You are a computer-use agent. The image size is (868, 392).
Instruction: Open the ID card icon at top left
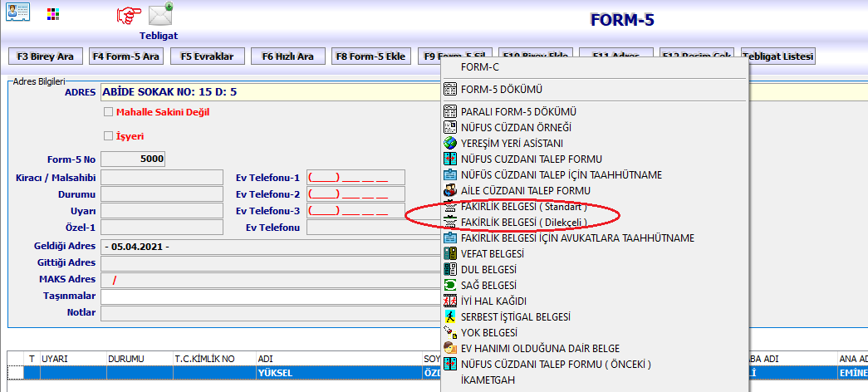[17, 12]
